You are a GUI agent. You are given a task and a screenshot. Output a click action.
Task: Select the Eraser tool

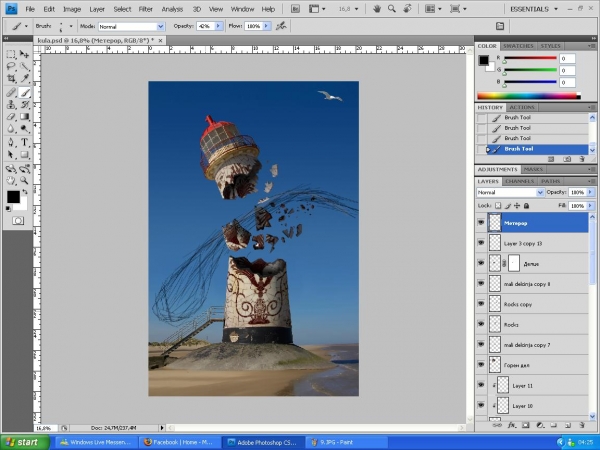pyautogui.click(x=11, y=117)
